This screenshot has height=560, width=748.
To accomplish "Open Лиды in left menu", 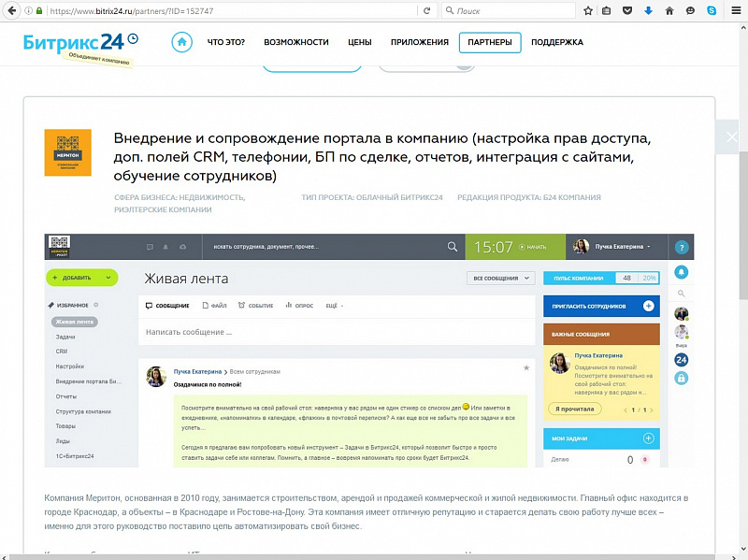I will [63, 441].
